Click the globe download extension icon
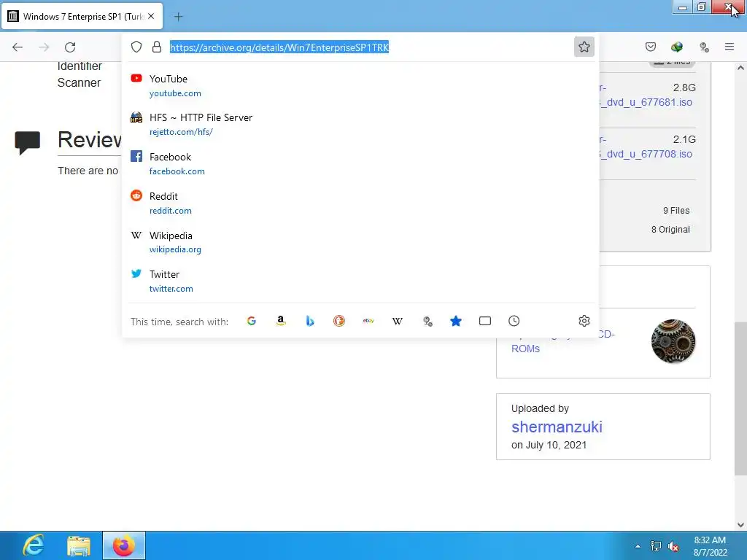Viewport: 747px width, 560px height. [x=676, y=47]
